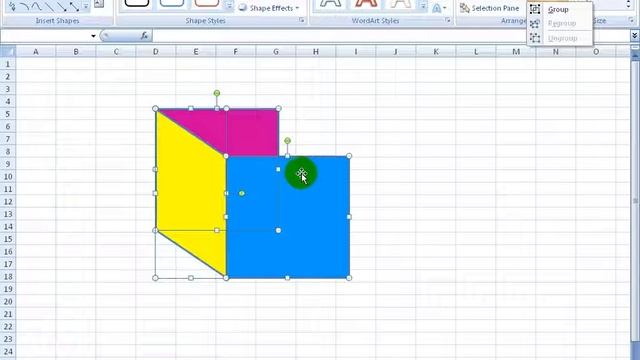Expand the insert shapes gallery

click(x=86, y=6)
